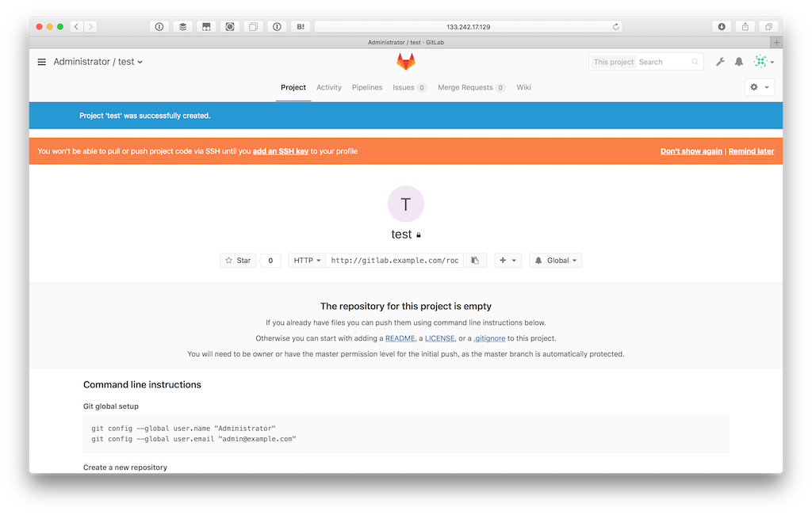Switch to the Pipelines tab
Image resolution: width=812 pixels, height=515 pixels.
[367, 87]
